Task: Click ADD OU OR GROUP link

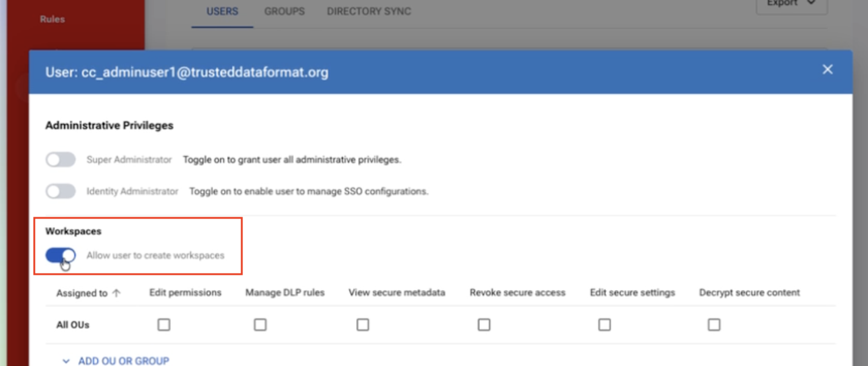Action: (x=124, y=361)
